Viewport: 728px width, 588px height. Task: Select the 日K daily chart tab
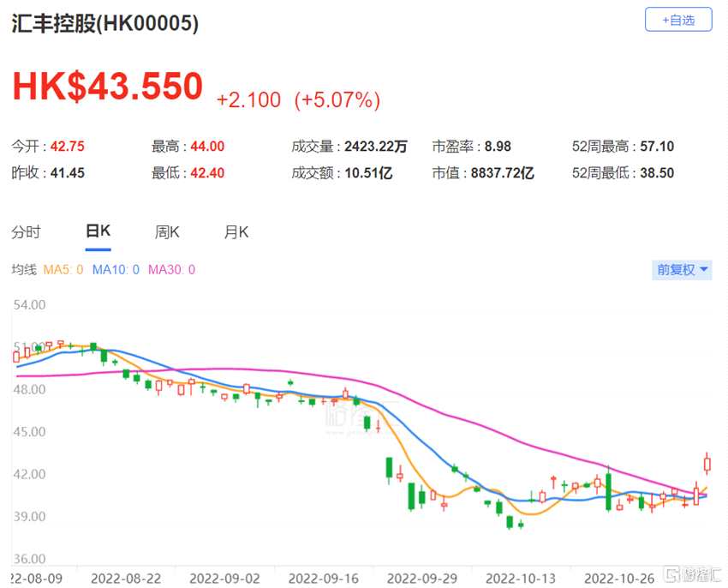pyautogui.click(x=98, y=231)
